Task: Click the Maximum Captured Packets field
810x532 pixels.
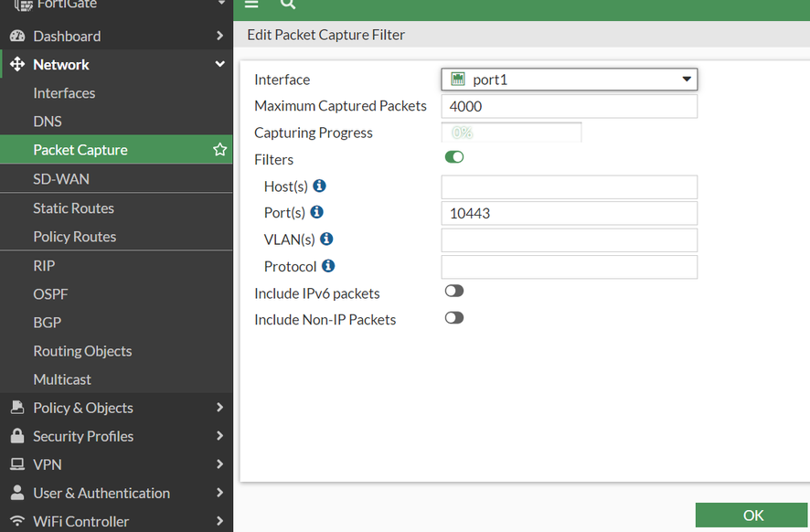Action: [569, 106]
